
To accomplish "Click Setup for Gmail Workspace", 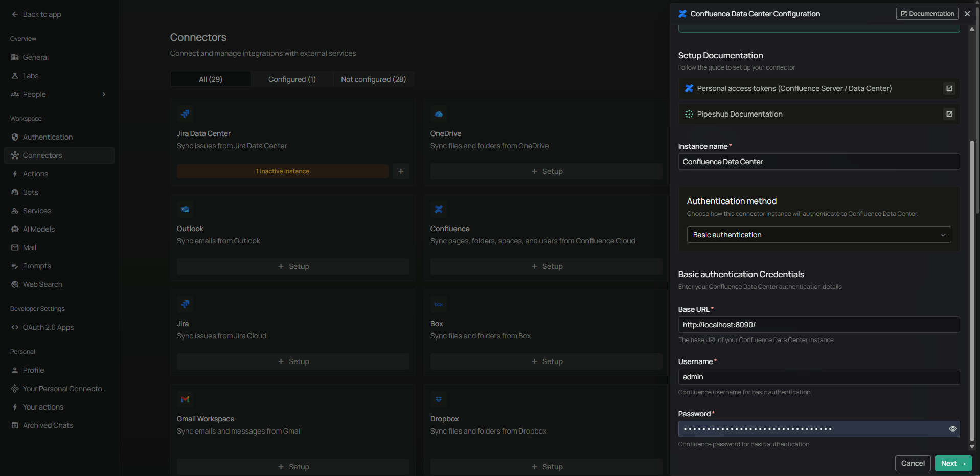I will pyautogui.click(x=293, y=467).
